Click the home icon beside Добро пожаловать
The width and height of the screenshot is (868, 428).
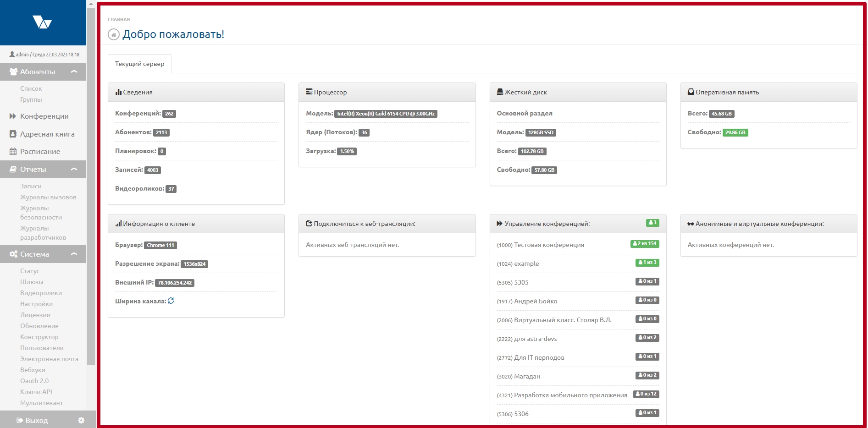(114, 35)
